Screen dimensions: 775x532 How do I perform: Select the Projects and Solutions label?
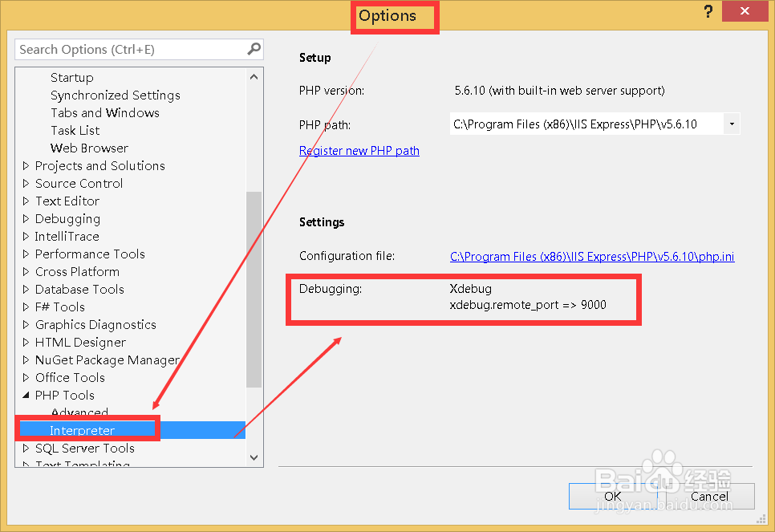coord(99,165)
